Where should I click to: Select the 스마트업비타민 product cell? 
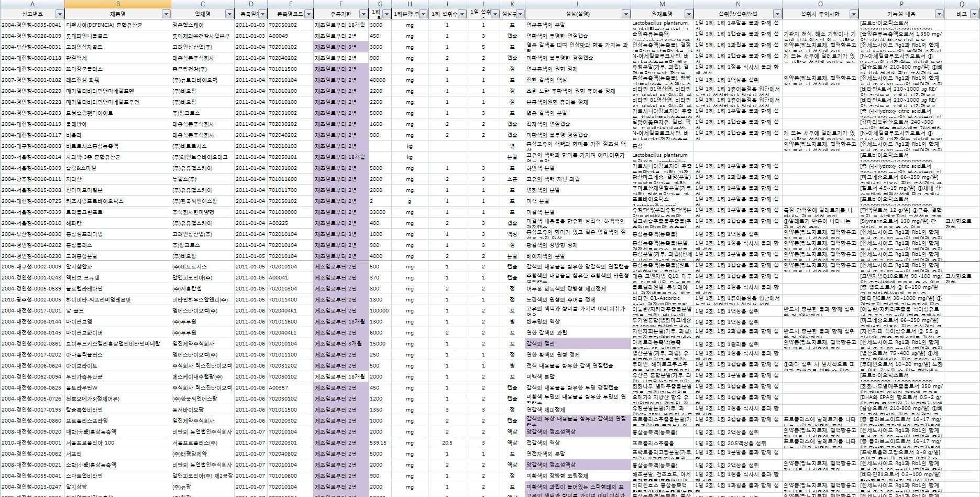[x=118, y=476]
